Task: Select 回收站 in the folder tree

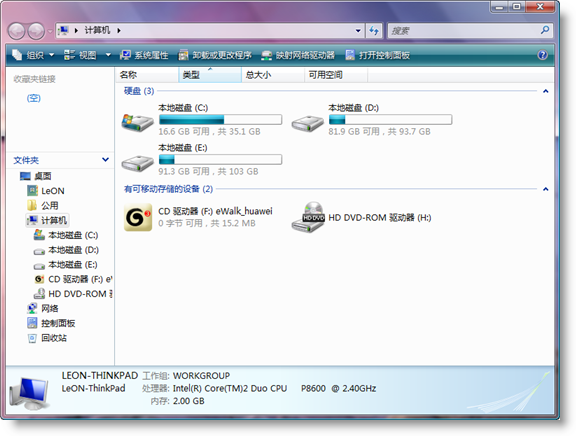Action: (47, 338)
